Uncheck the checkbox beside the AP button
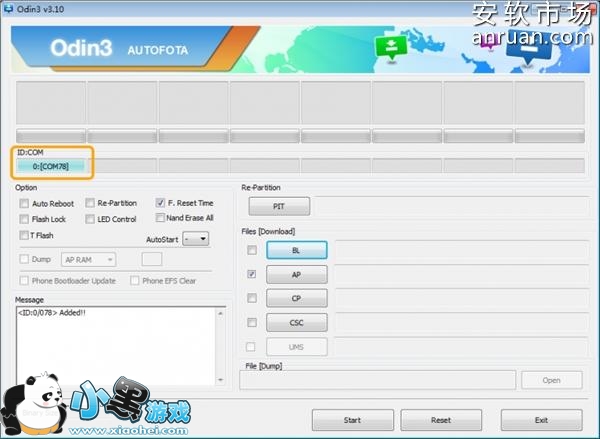 252,274
